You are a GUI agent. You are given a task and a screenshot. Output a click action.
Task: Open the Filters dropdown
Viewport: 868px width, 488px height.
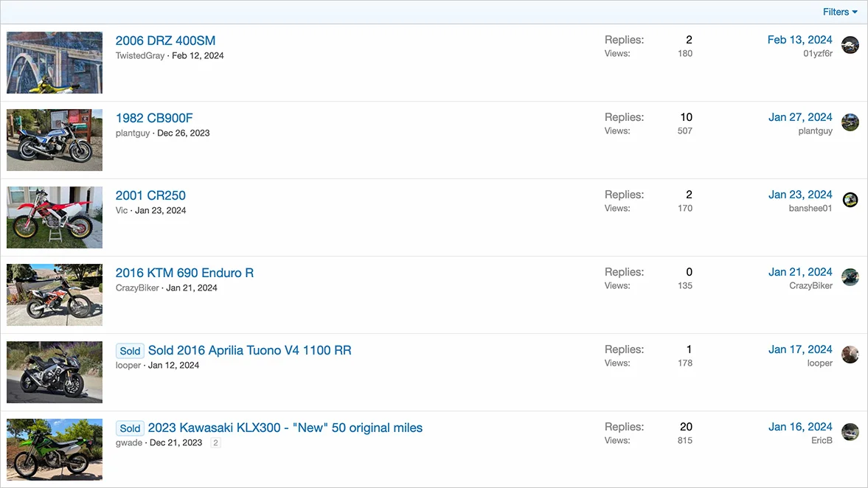tap(840, 12)
